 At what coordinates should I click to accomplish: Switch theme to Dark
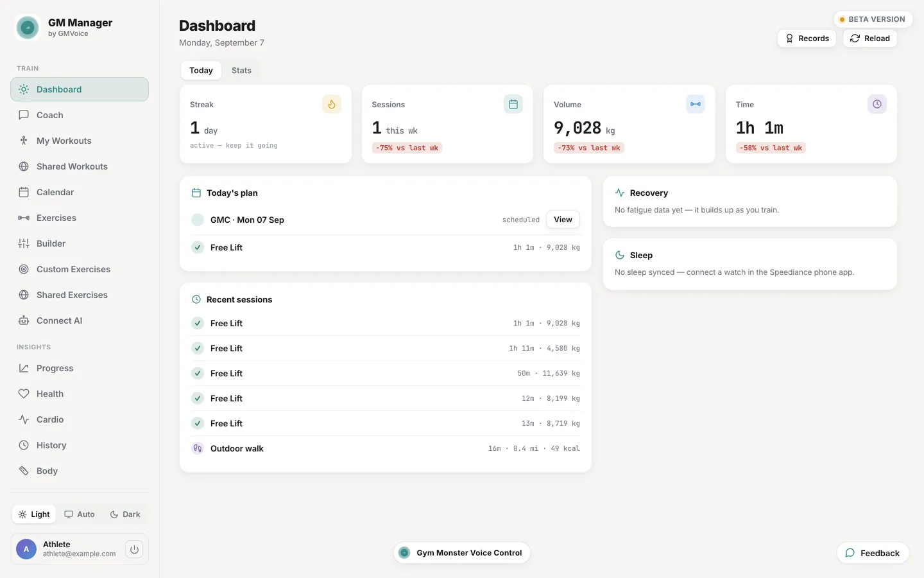125,514
